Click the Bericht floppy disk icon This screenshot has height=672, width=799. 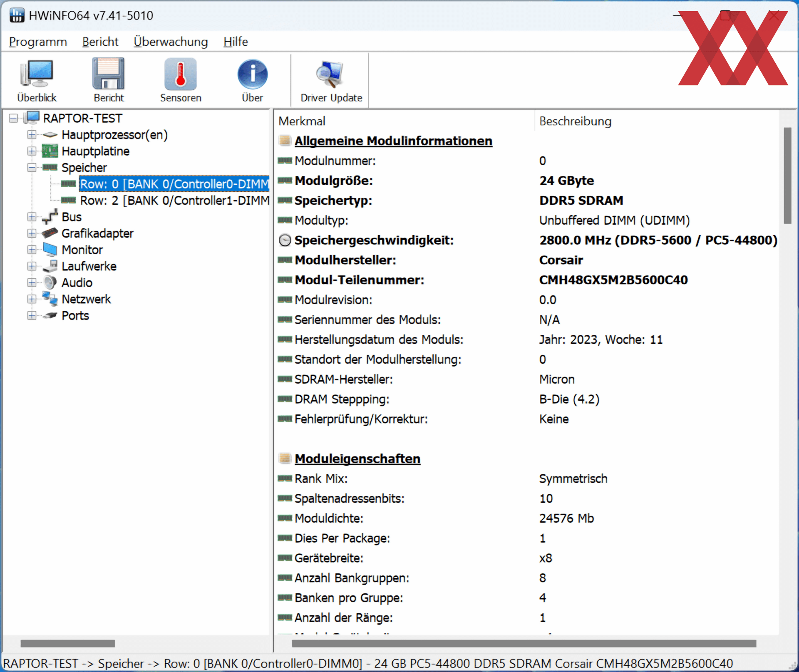(109, 74)
